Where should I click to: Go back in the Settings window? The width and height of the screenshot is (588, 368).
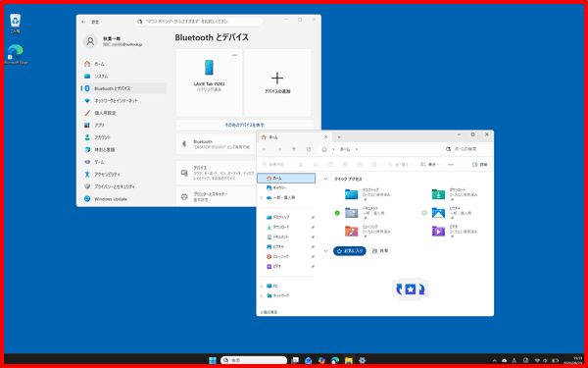pyautogui.click(x=83, y=23)
